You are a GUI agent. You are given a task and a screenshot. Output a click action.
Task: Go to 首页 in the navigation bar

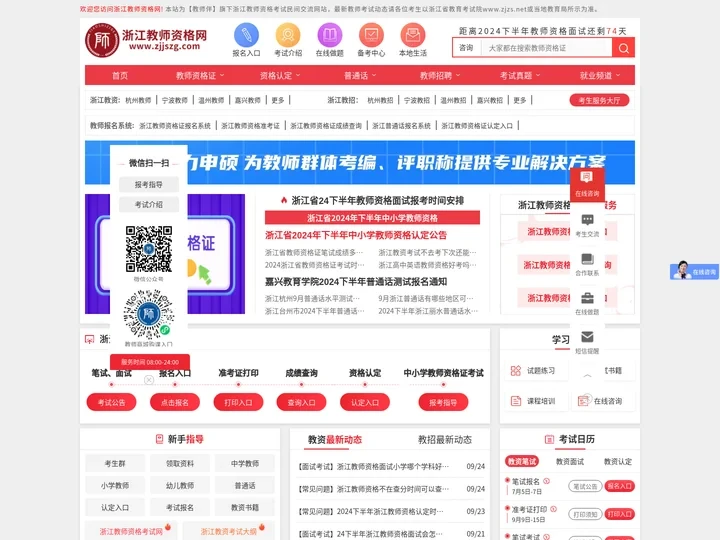[120, 75]
